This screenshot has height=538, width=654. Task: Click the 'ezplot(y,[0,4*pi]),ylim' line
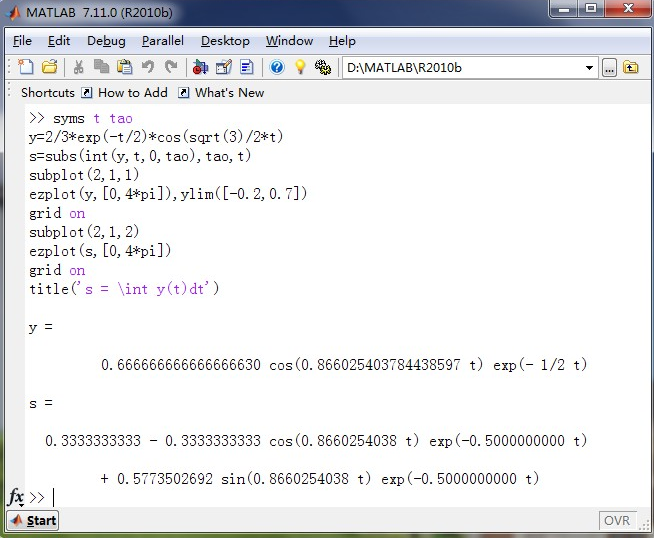coord(168,194)
